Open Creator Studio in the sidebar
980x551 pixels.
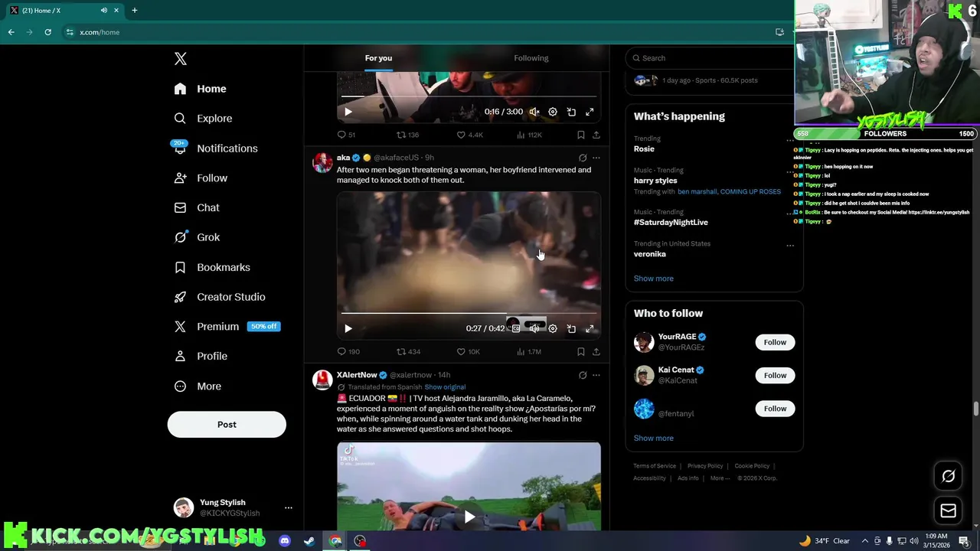point(220,297)
